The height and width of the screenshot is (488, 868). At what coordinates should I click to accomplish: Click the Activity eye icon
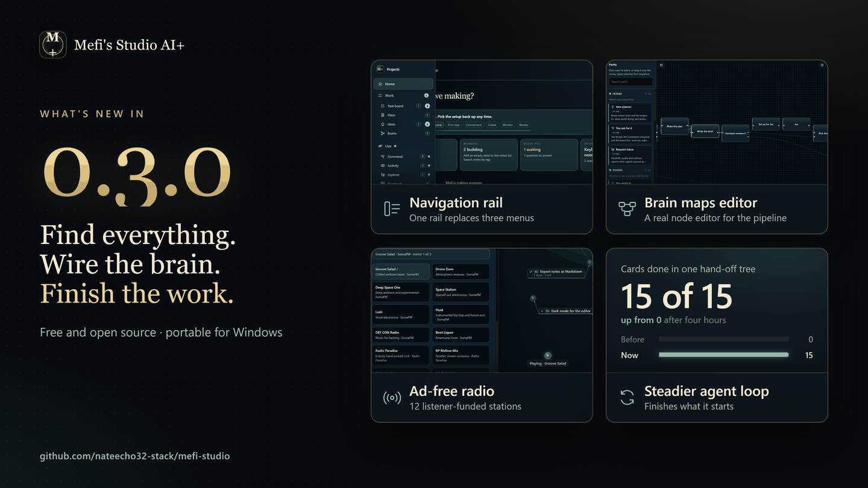click(x=383, y=166)
